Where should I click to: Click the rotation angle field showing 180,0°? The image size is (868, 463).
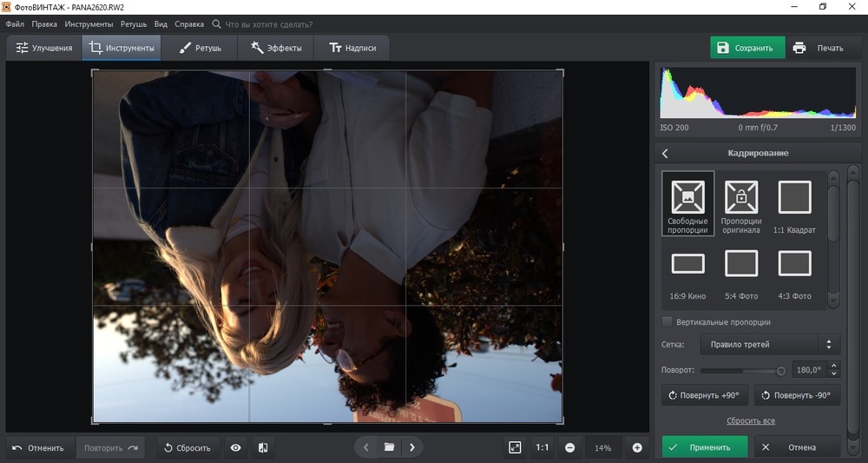tap(809, 370)
